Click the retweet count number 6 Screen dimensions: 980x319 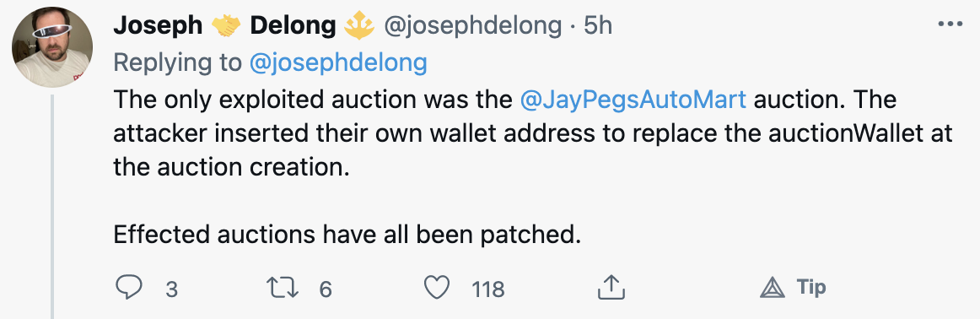[325, 289]
